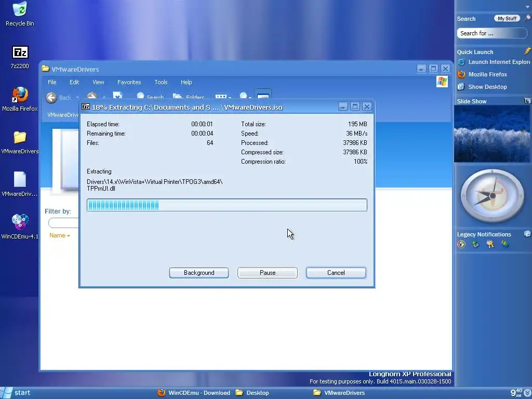The height and width of the screenshot is (399, 532).
Task: Click the sidebar search magnifier icon
Action: click(527, 18)
